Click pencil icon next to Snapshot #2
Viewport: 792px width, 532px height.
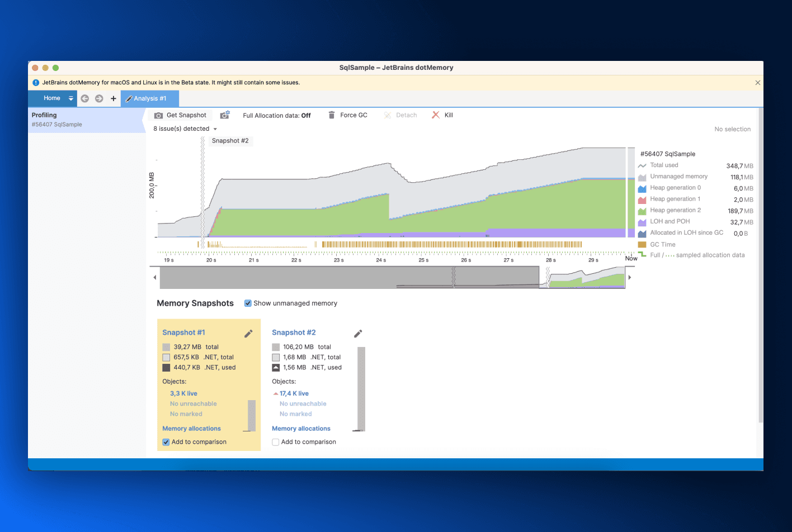click(x=358, y=334)
